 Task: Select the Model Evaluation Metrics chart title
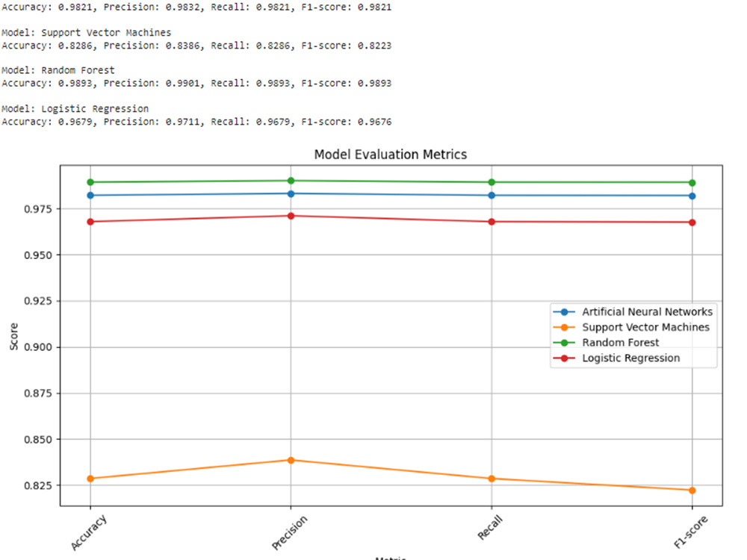[391, 155]
